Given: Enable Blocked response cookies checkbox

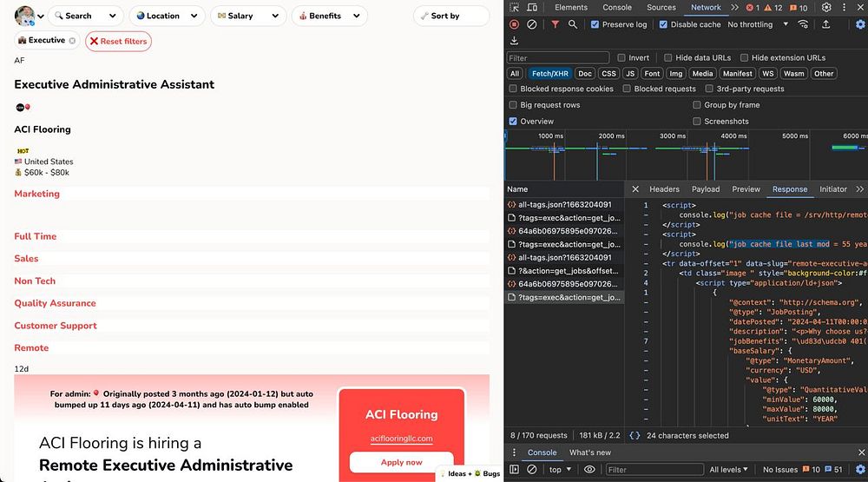Looking at the screenshot, I should pyautogui.click(x=513, y=89).
